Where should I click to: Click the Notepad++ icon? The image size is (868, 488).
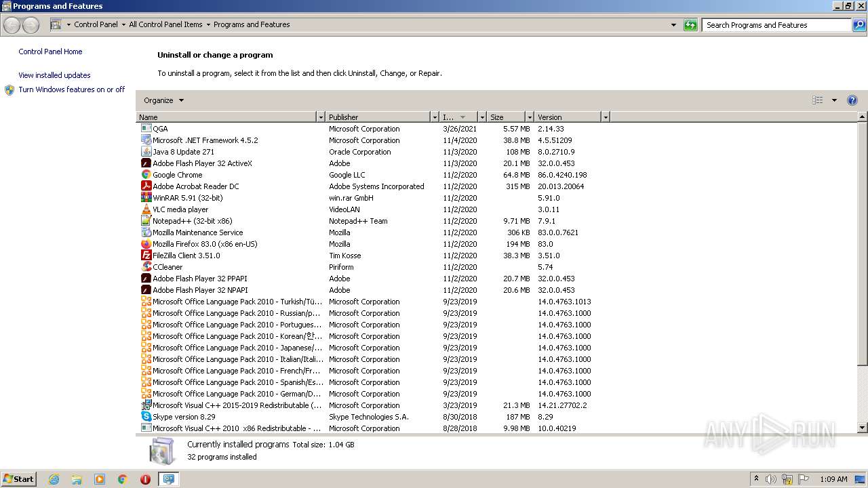(x=146, y=221)
